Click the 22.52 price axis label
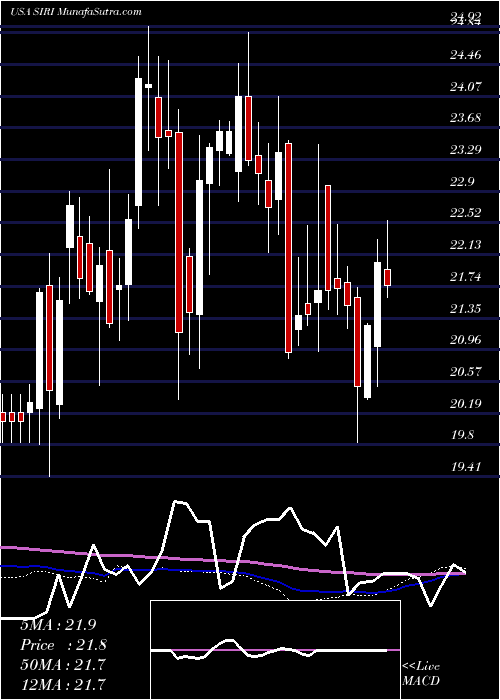Viewport: 500px width, 700px height. pos(466,213)
